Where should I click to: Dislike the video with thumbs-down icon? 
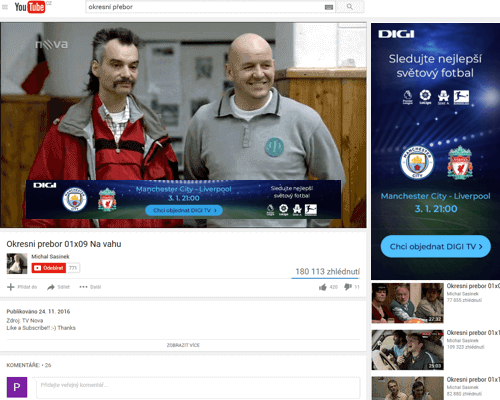(348, 287)
